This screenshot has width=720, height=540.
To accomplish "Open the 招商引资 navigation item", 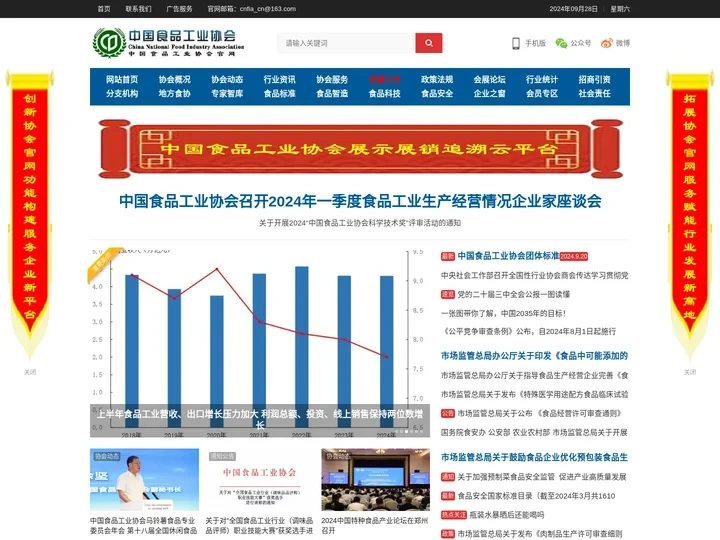I will point(594,79).
